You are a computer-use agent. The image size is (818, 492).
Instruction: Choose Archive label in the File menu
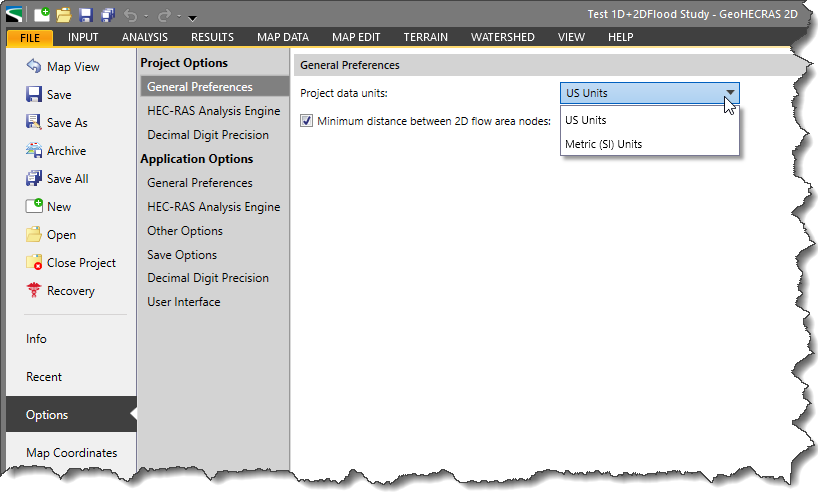(66, 151)
